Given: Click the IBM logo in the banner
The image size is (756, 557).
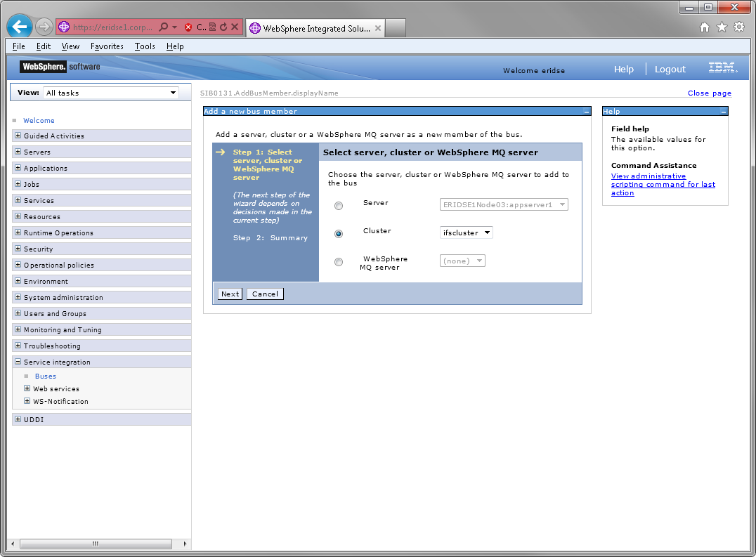Looking at the screenshot, I should pos(723,67).
